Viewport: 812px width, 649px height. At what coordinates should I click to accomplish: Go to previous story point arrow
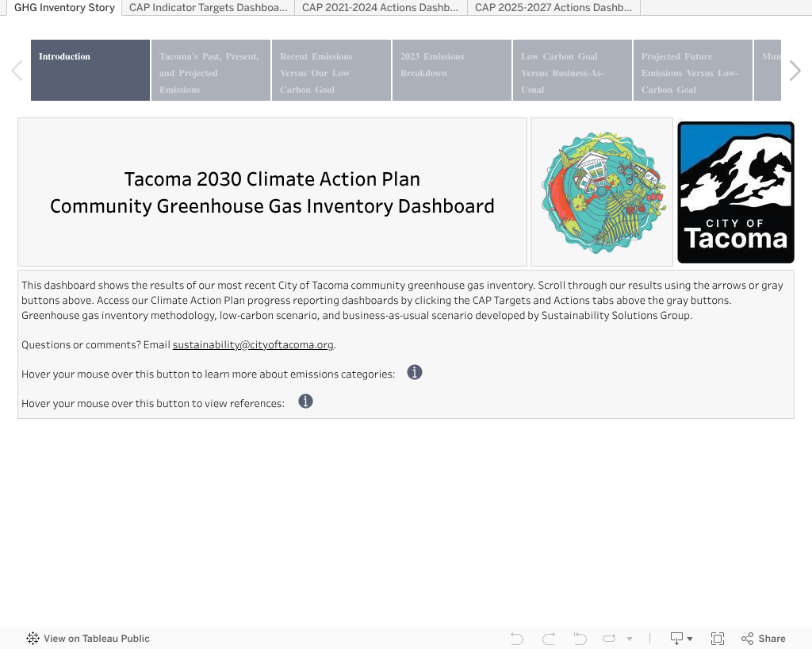pyautogui.click(x=17, y=71)
